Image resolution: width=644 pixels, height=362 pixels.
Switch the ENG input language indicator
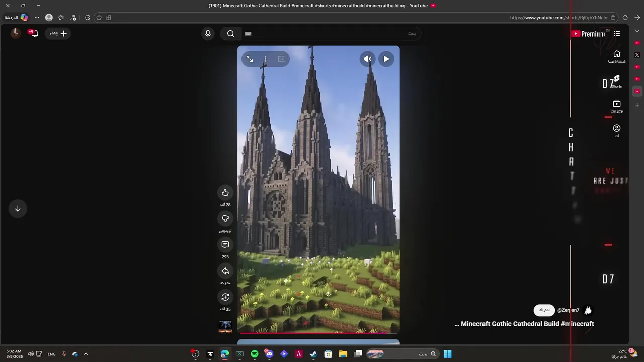point(51,354)
